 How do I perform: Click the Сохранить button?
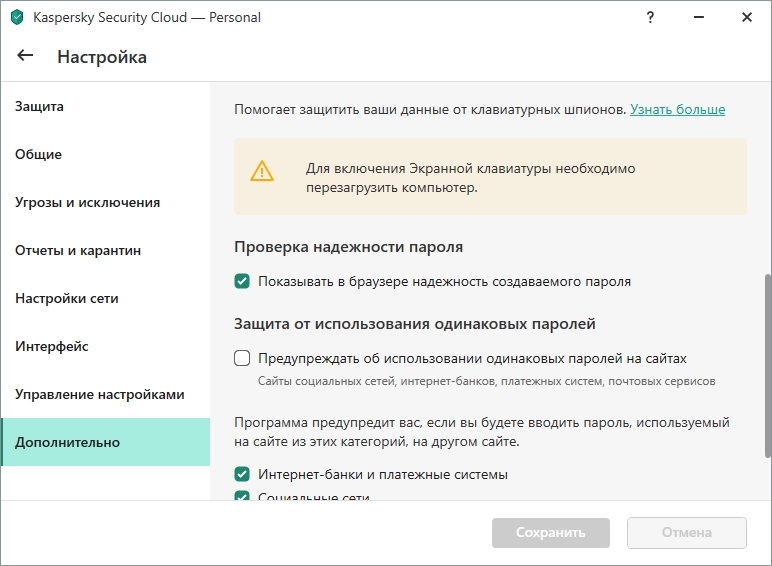coord(550,533)
